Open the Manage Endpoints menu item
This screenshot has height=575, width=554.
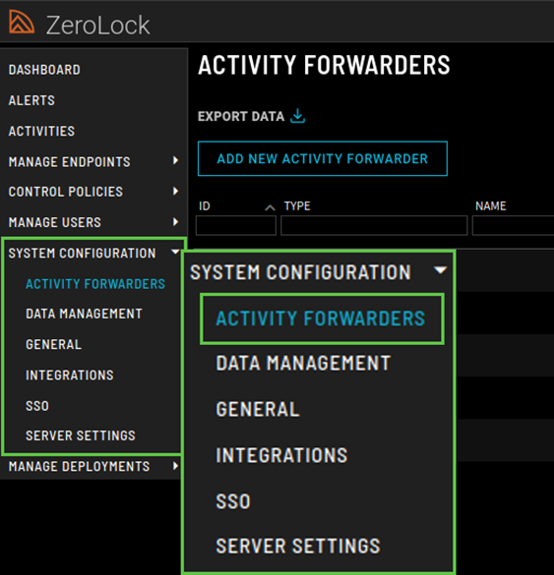point(69,162)
